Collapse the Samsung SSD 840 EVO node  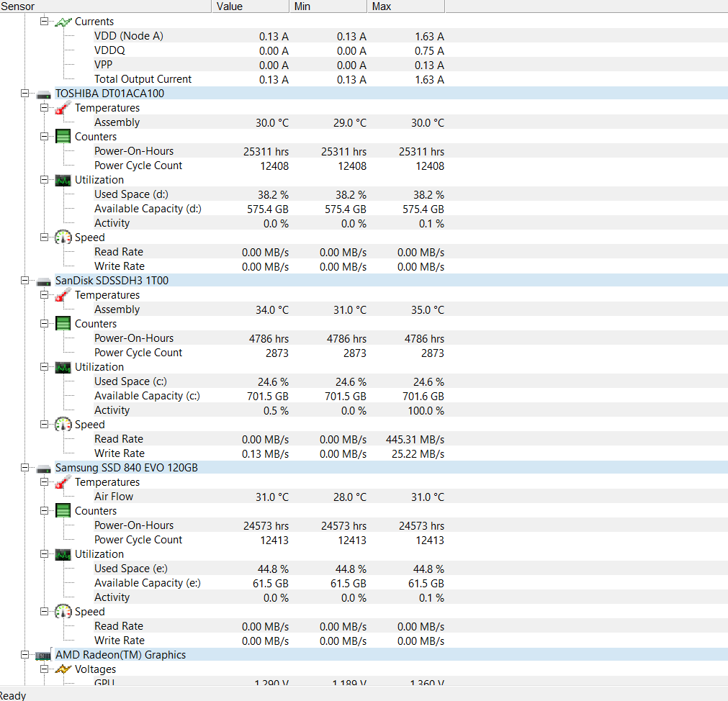pyautogui.click(x=24, y=467)
